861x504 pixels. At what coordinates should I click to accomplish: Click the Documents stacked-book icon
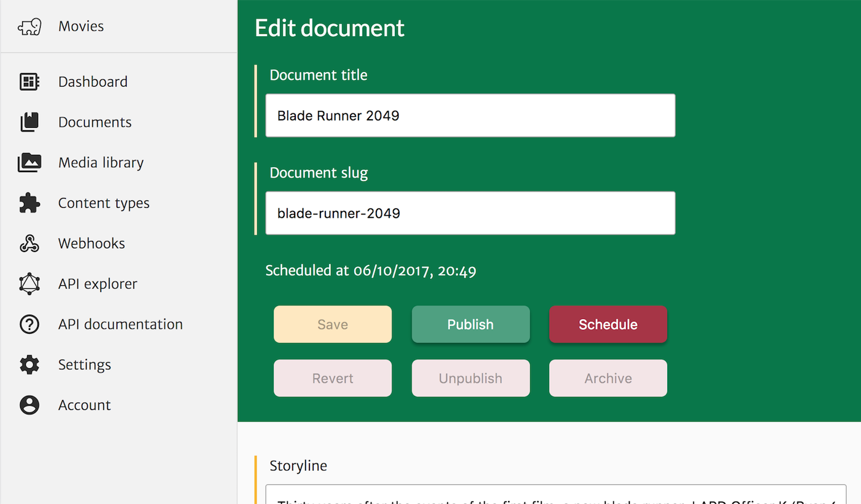pos(30,122)
